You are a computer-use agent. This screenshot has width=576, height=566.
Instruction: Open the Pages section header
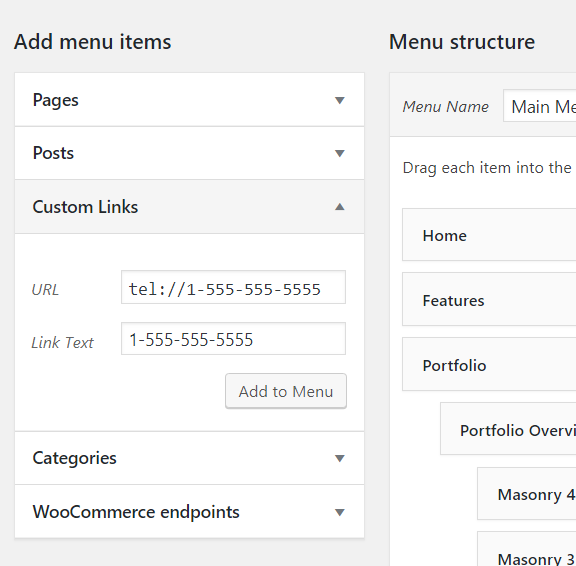coord(190,100)
